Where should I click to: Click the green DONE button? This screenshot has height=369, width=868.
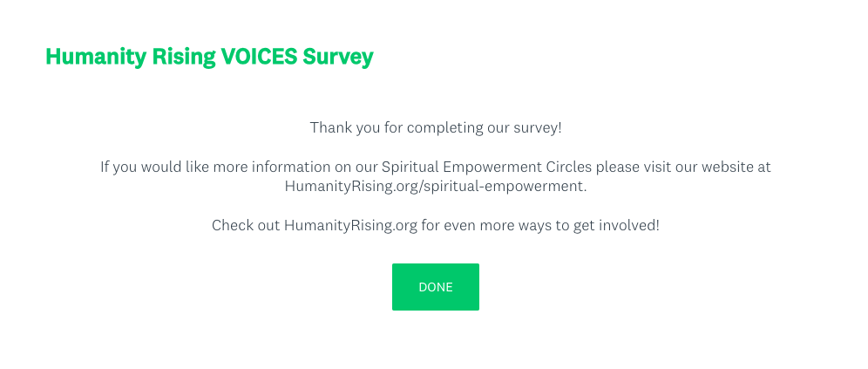[x=435, y=287]
